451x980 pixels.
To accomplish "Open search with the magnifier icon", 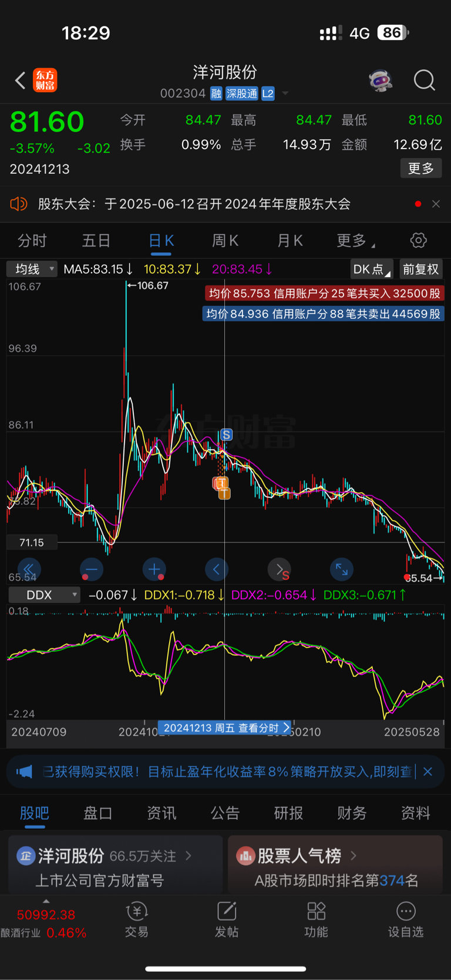I will pyautogui.click(x=424, y=80).
